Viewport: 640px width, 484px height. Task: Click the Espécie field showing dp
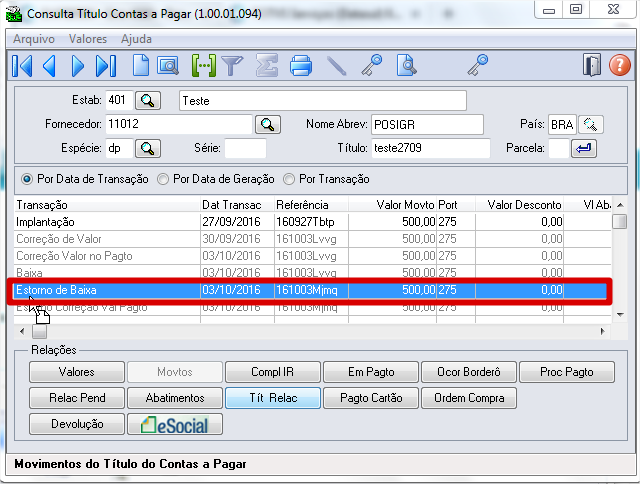pyautogui.click(x=119, y=148)
